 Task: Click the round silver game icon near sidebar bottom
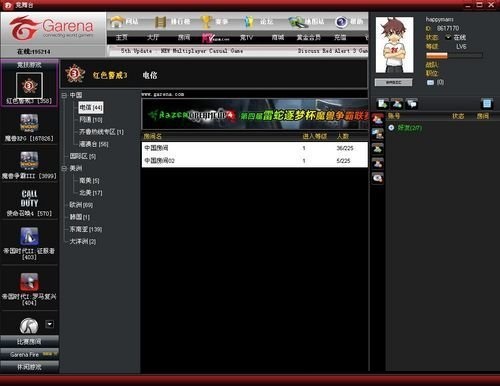coord(29,326)
